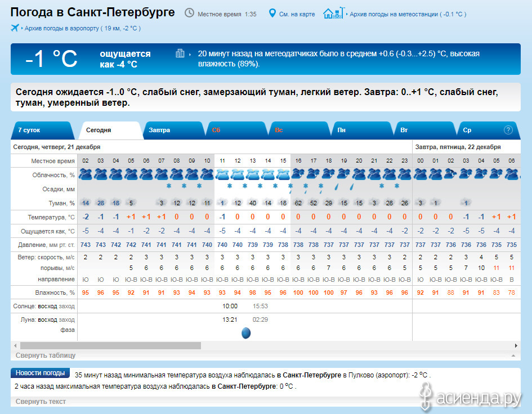Click the clock icon beside local time
Image resolution: width=532 pixels, height=414 pixels.
click(x=189, y=13)
